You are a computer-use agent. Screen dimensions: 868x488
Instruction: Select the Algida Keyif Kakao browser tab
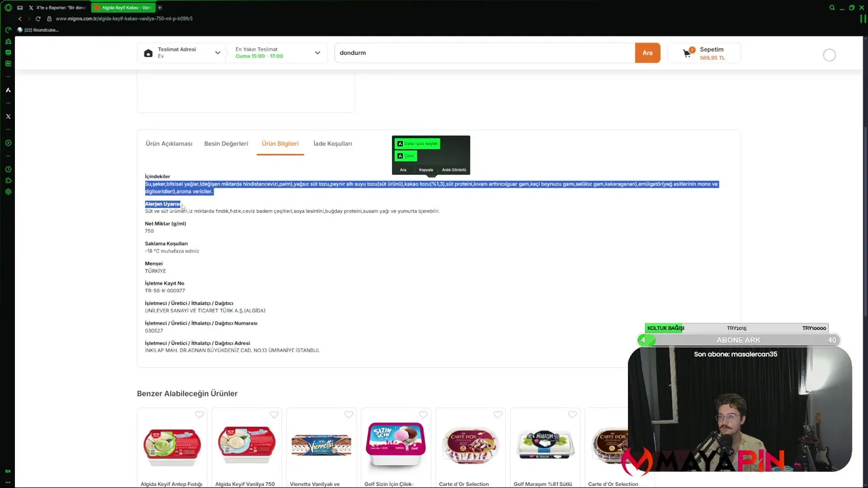point(122,7)
